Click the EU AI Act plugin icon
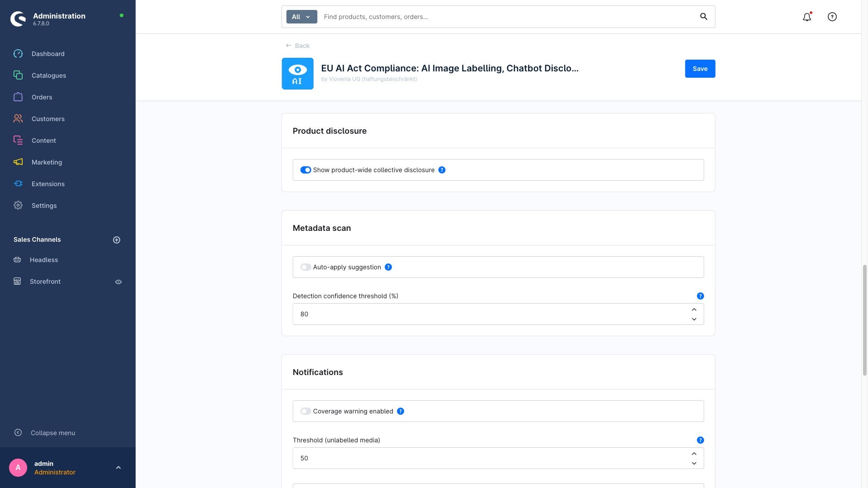 click(297, 74)
